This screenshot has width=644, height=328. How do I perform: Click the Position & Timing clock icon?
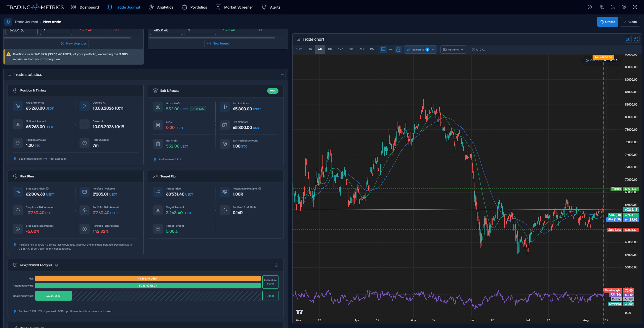pos(15,90)
